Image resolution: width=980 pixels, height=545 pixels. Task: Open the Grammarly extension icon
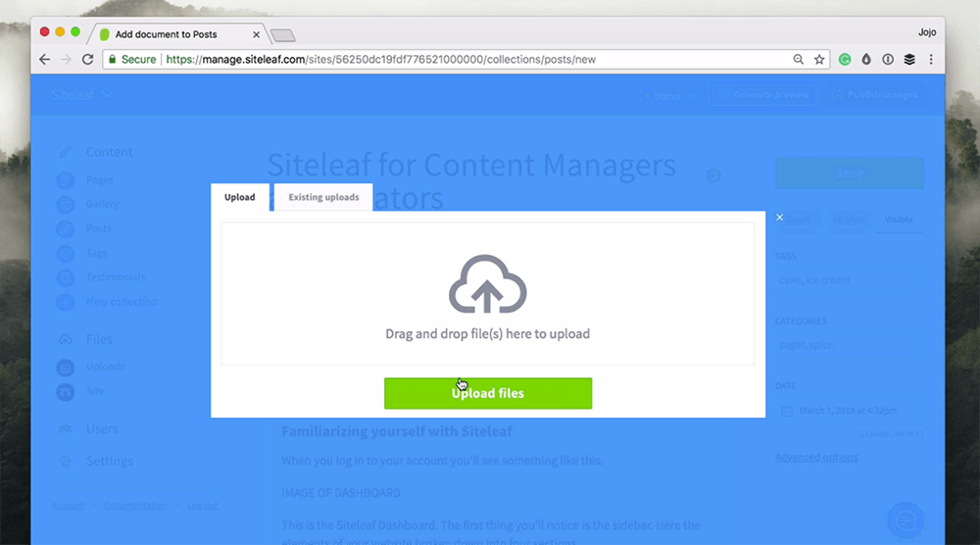(x=845, y=60)
